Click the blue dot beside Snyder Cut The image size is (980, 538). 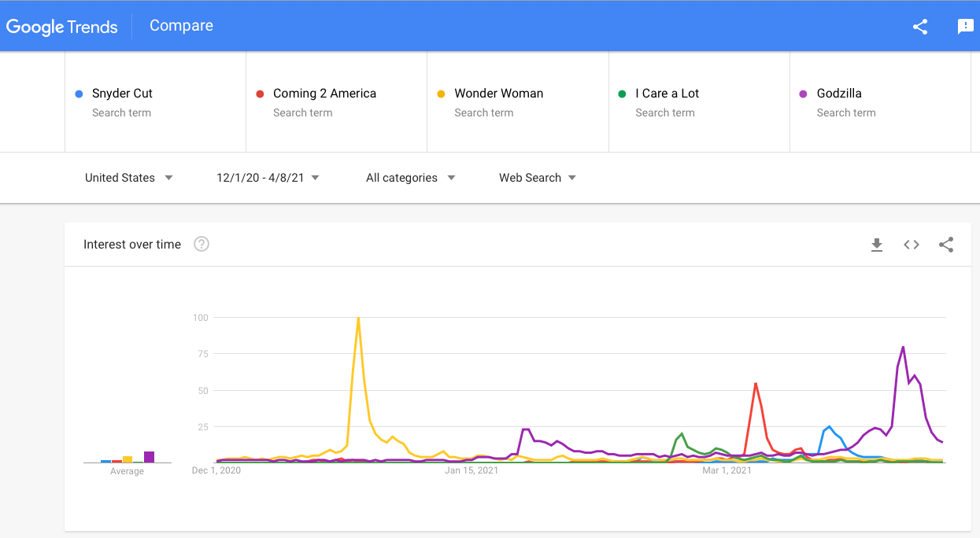coord(79,94)
